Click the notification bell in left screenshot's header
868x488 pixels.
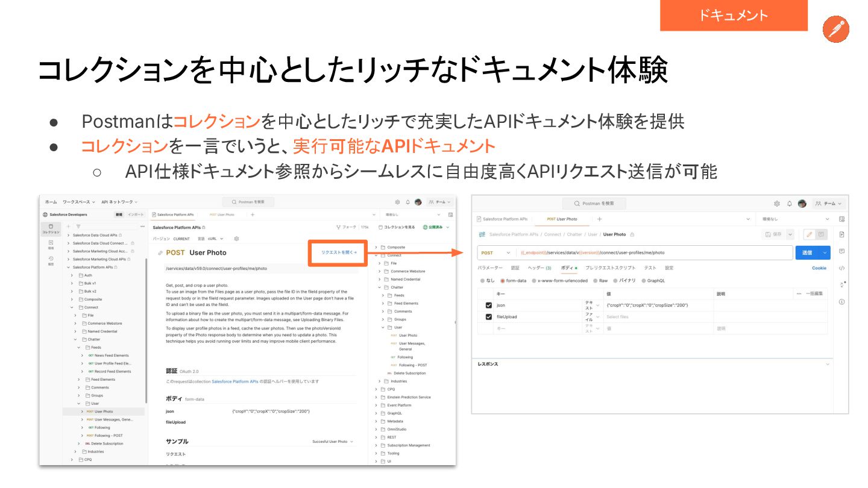[407, 202]
